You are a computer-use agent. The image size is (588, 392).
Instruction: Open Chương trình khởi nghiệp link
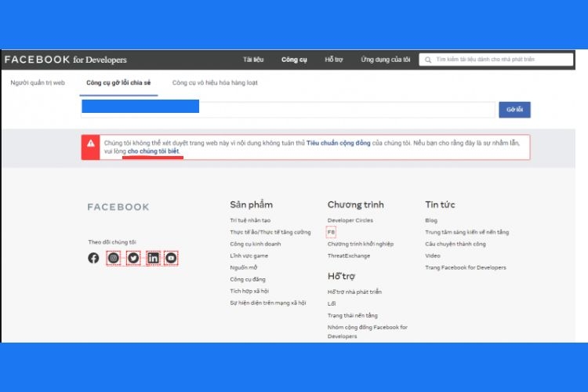pyautogui.click(x=361, y=244)
